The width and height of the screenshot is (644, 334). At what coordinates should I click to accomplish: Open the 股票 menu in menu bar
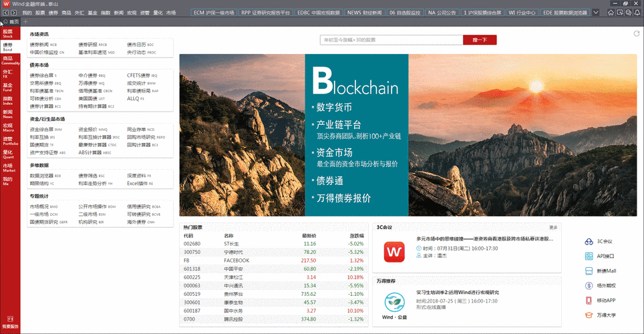click(x=40, y=13)
